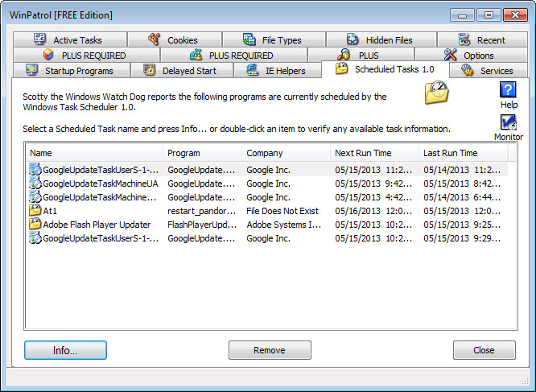Screen dimensions: 536x392
Task: Click the Adobe Systems I… company cell
Action: pyautogui.click(x=284, y=225)
